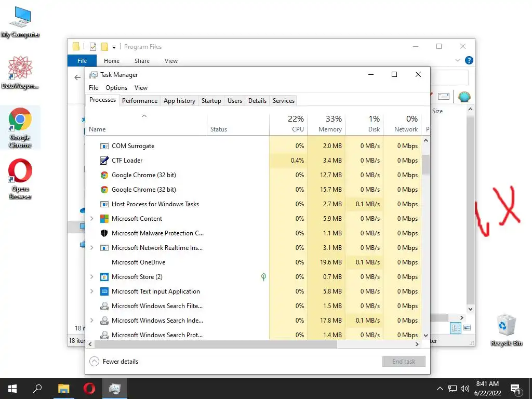Expand Microsoft Windows Search Indexer group
The width and height of the screenshot is (532, 399).
[91, 321]
